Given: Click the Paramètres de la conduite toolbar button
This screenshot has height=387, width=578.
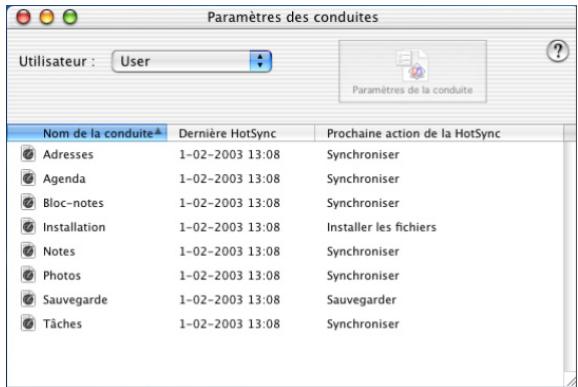Looking at the screenshot, I should 412,71.
